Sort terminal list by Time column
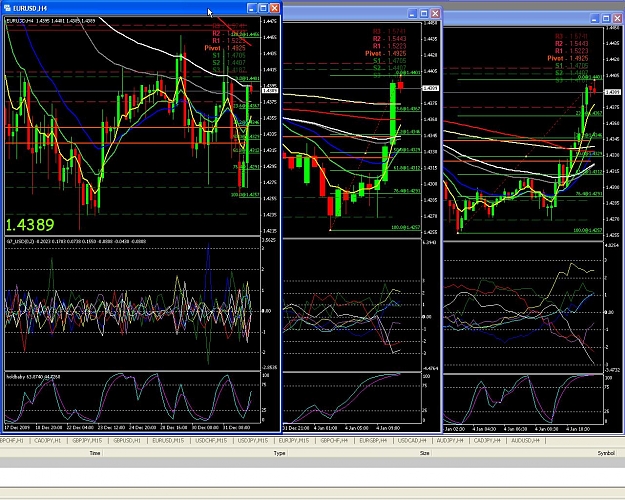 click(95, 453)
